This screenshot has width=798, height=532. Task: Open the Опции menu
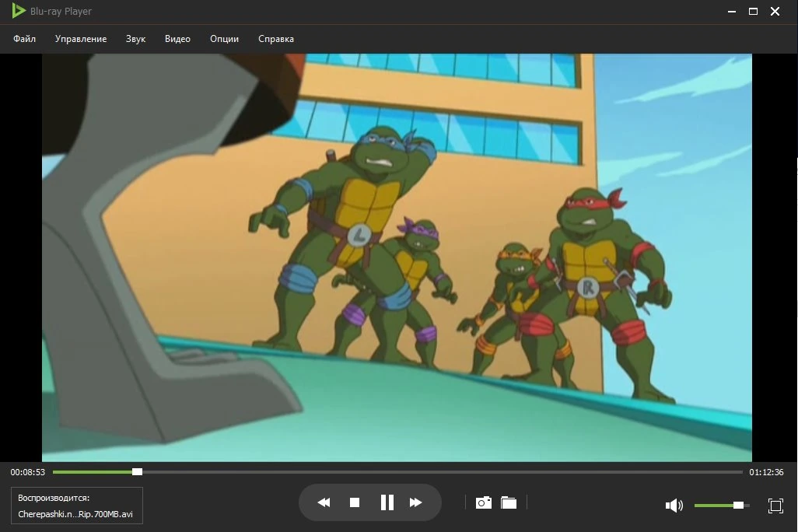coord(225,39)
